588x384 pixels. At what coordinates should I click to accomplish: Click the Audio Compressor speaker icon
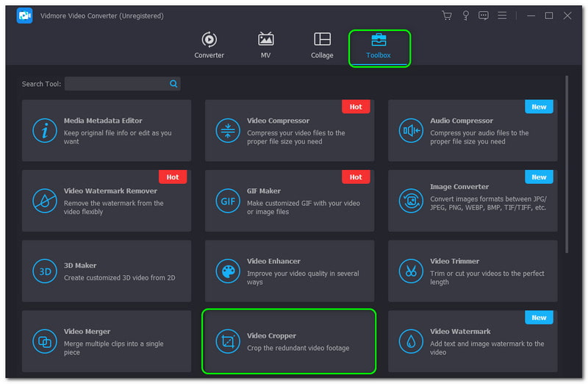point(411,131)
